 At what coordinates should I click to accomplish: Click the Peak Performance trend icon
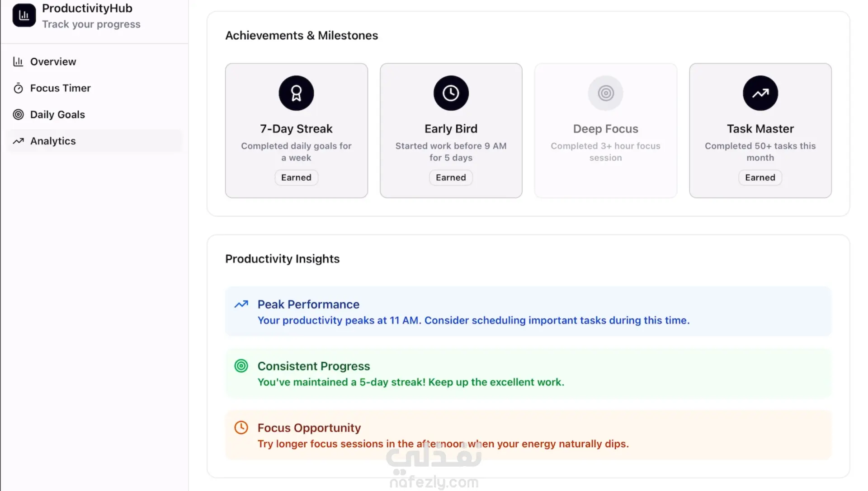pos(241,304)
